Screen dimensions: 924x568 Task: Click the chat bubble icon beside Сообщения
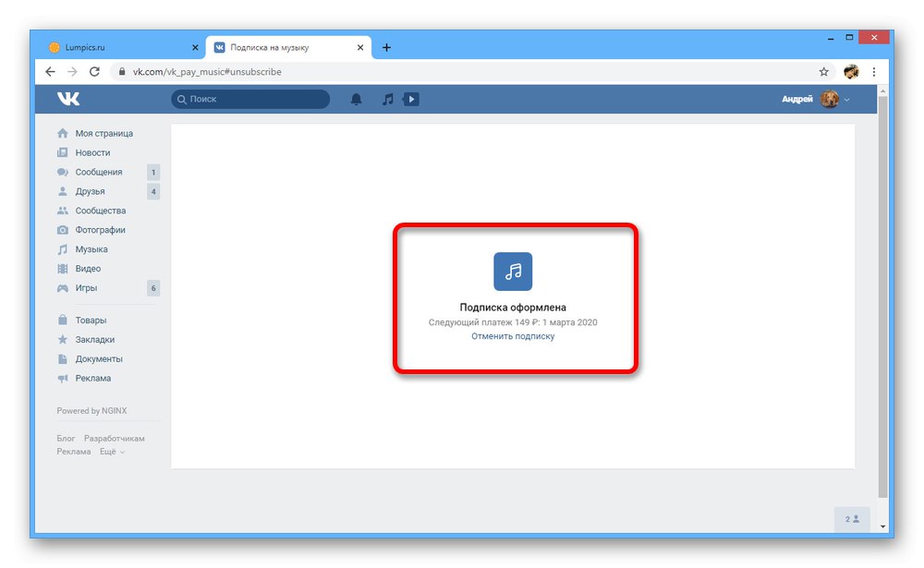point(63,172)
